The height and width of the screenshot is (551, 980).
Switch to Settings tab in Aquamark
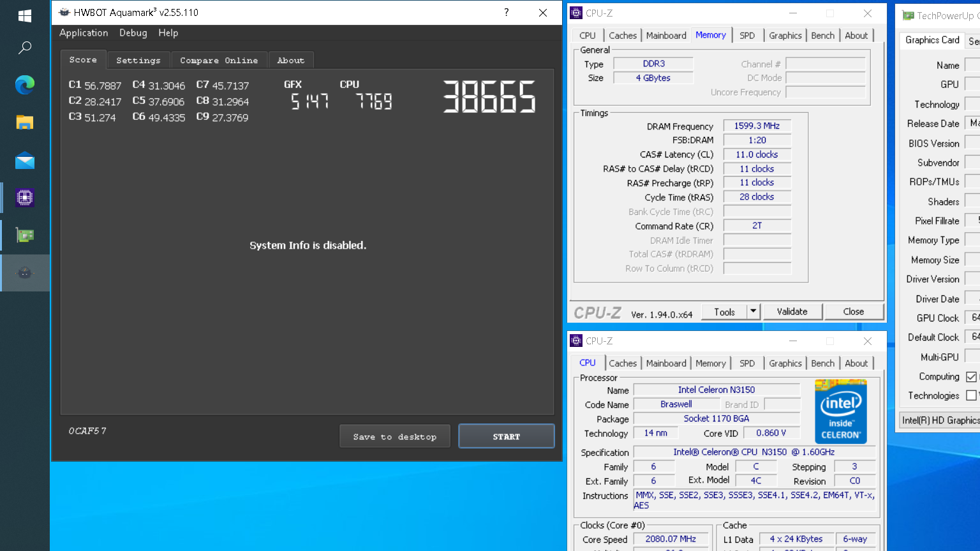pyautogui.click(x=138, y=60)
